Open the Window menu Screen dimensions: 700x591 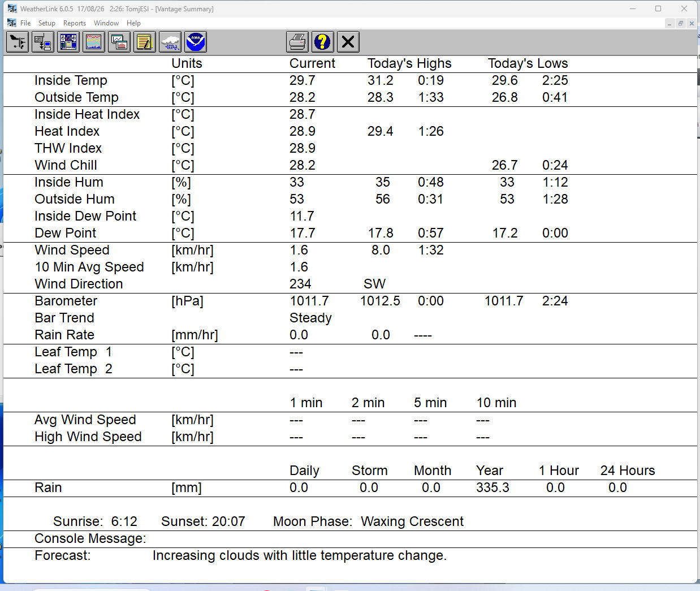click(106, 23)
